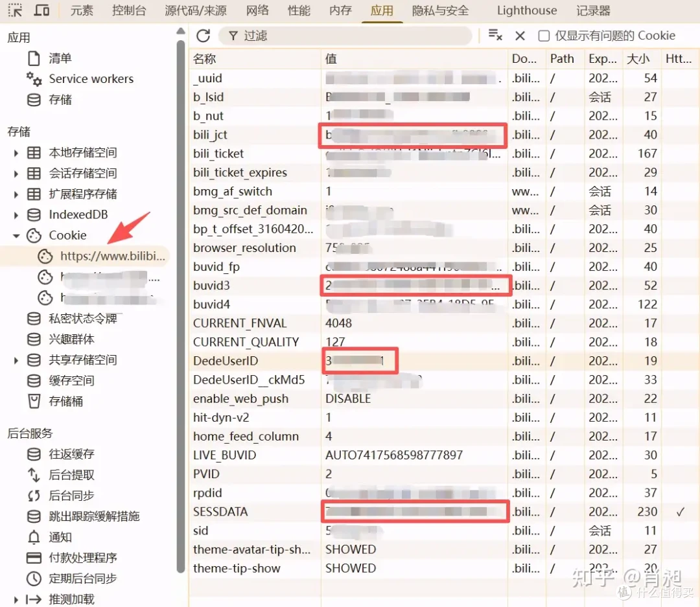Select the IndexedDB database icon
Screen dimensions: 700x607
coord(34,214)
